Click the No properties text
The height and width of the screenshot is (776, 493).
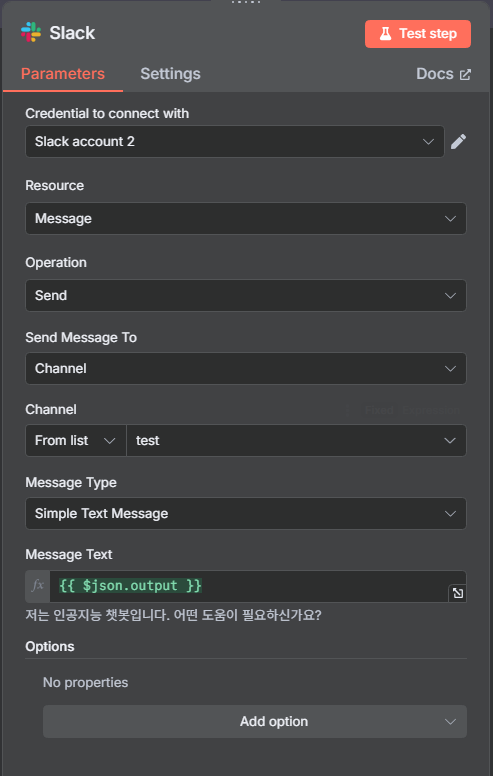(86, 682)
